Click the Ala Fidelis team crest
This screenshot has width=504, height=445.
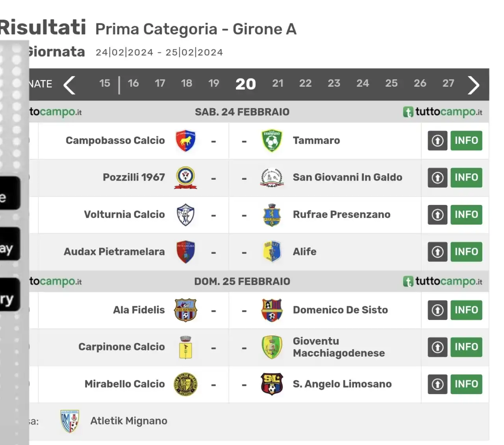click(185, 310)
